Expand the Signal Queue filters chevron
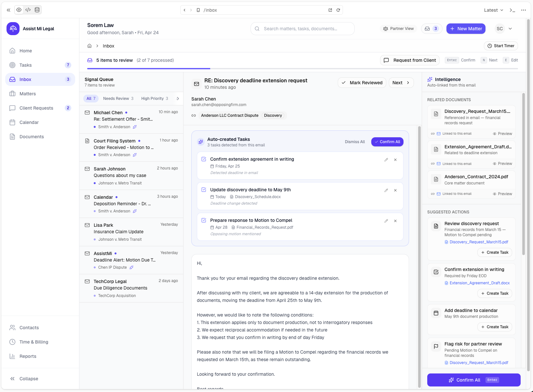Screen dimensions: 533x392 [x=178, y=98]
